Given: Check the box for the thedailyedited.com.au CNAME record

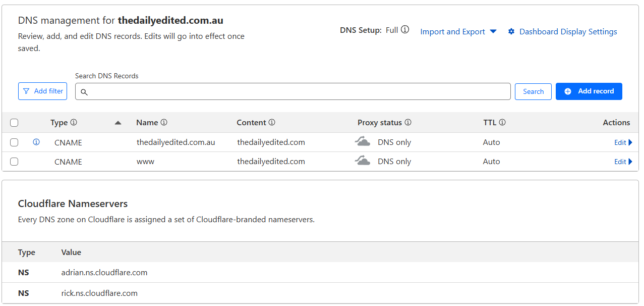Looking at the screenshot, I should [x=14, y=142].
